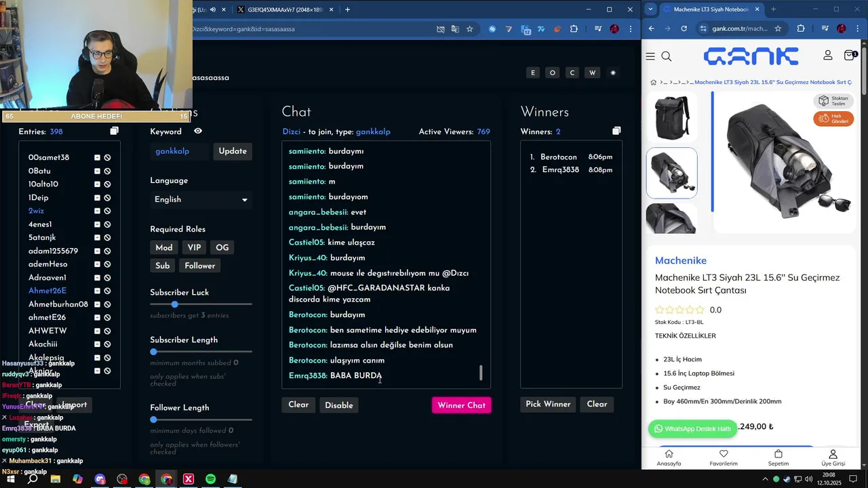The image size is (868, 488).
Task: Toggle the Mod required role
Action: [164, 247]
